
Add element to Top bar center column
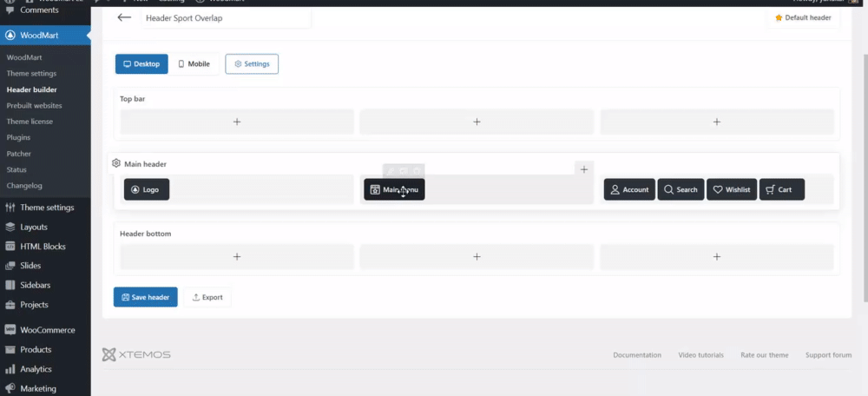point(477,122)
